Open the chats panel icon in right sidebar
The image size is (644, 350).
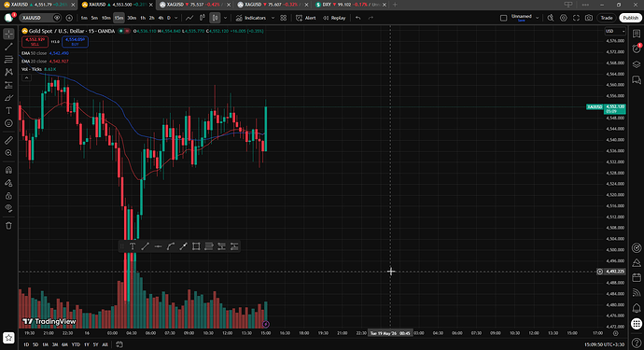coord(637,79)
